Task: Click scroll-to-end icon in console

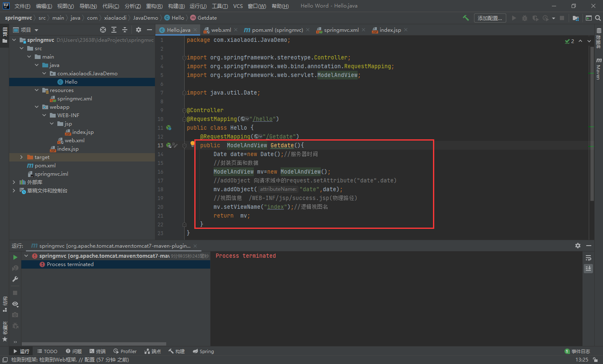Action: pos(588,269)
